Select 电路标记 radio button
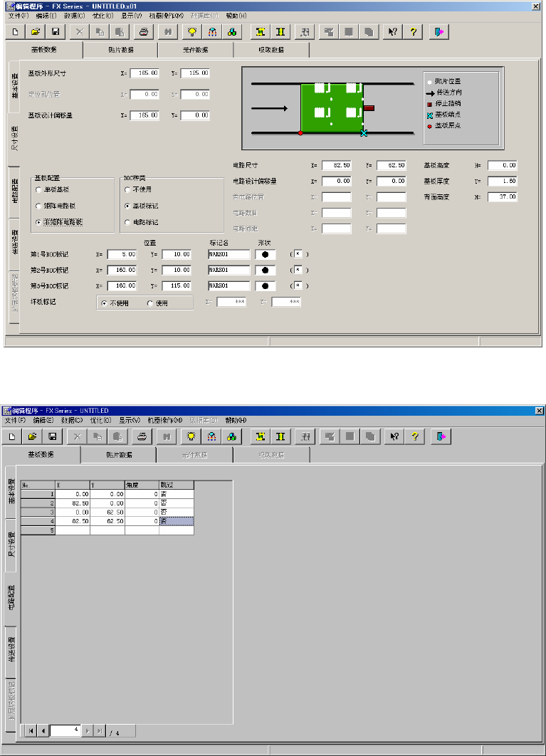 (x=127, y=222)
